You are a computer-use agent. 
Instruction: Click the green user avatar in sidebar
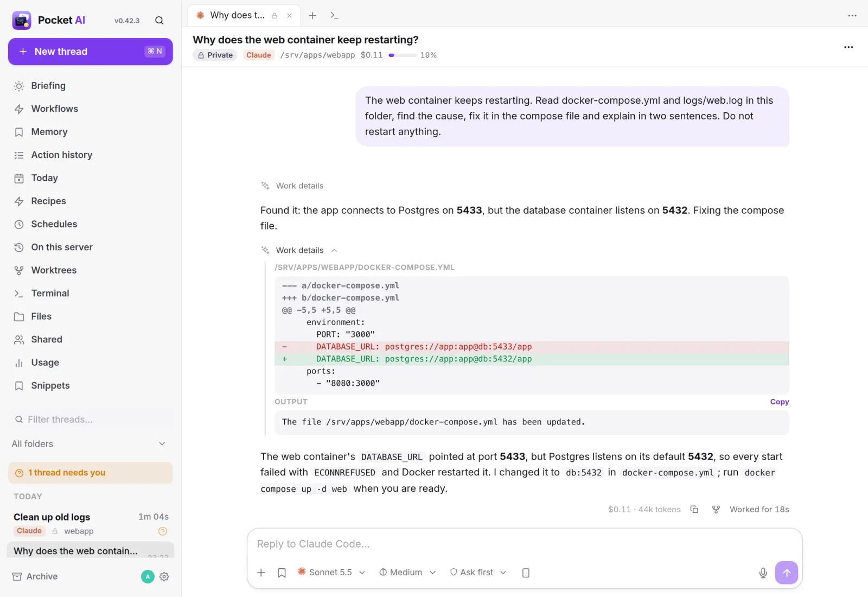pyautogui.click(x=148, y=576)
